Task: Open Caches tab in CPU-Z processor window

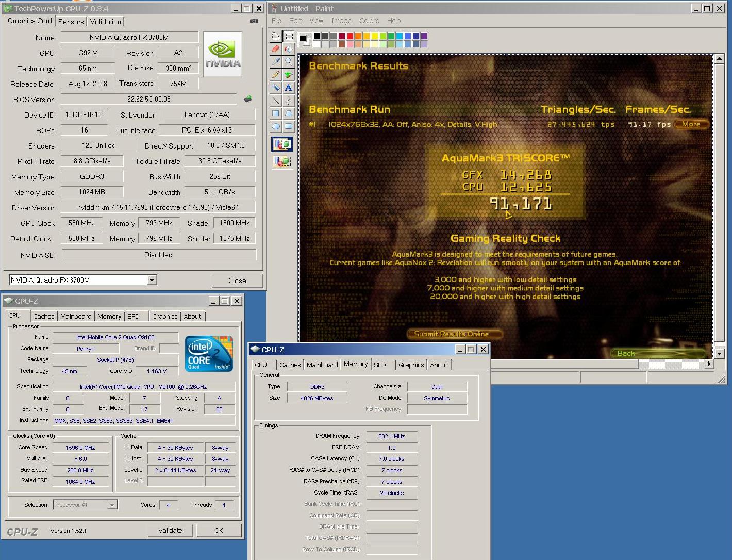Action: (44, 316)
